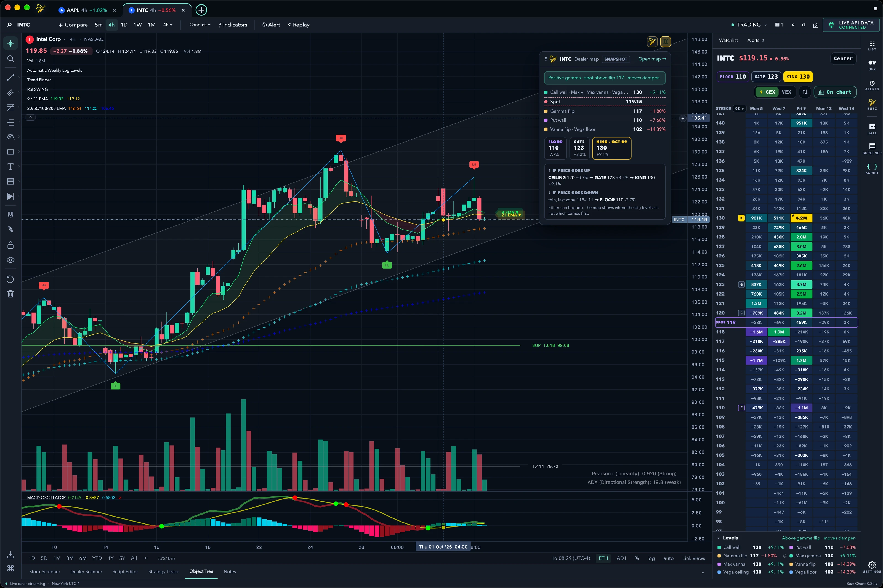The height and width of the screenshot is (588, 883).
Task: Open the Candles chart type dropdown
Action: point(200,25)
